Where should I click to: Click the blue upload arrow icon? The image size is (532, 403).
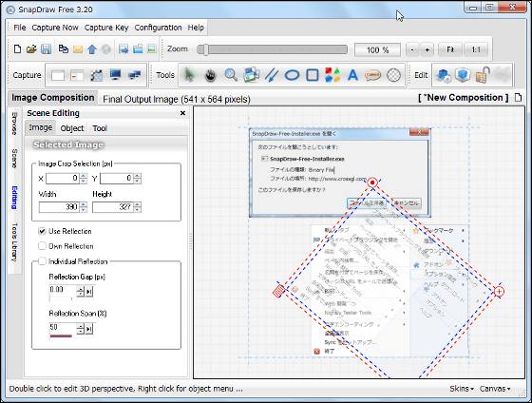point(92,49)
